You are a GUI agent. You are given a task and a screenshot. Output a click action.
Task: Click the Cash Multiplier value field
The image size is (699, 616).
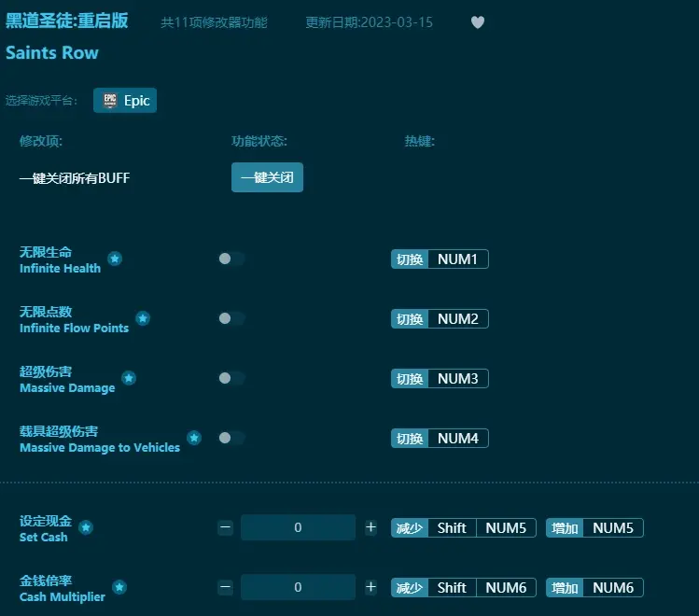pos(298,587)
